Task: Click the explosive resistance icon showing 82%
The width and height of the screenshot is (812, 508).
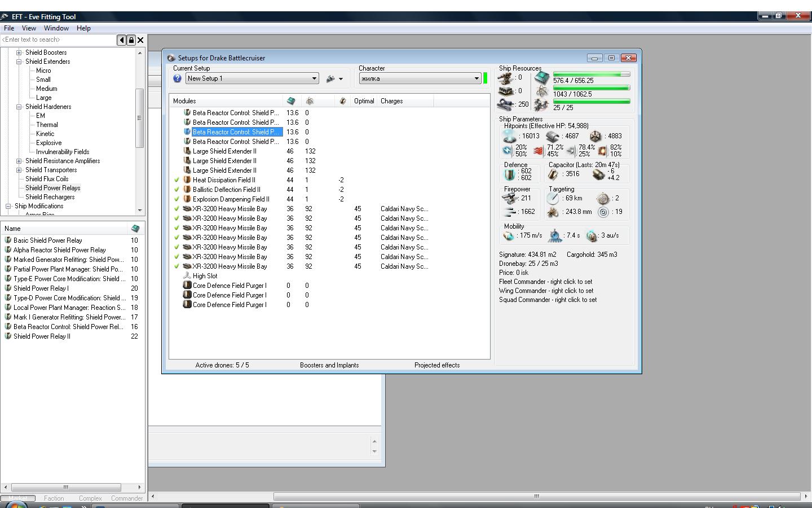Action: tap(602, 151)
